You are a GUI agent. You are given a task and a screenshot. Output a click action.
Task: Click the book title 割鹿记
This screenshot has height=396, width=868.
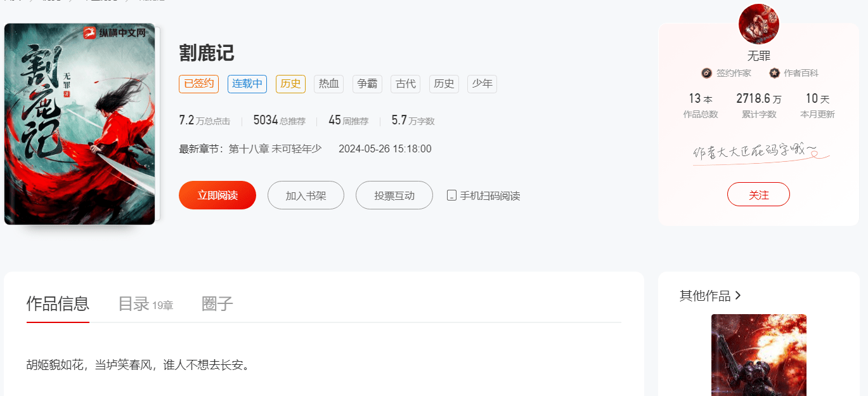[x=207, y=53]
